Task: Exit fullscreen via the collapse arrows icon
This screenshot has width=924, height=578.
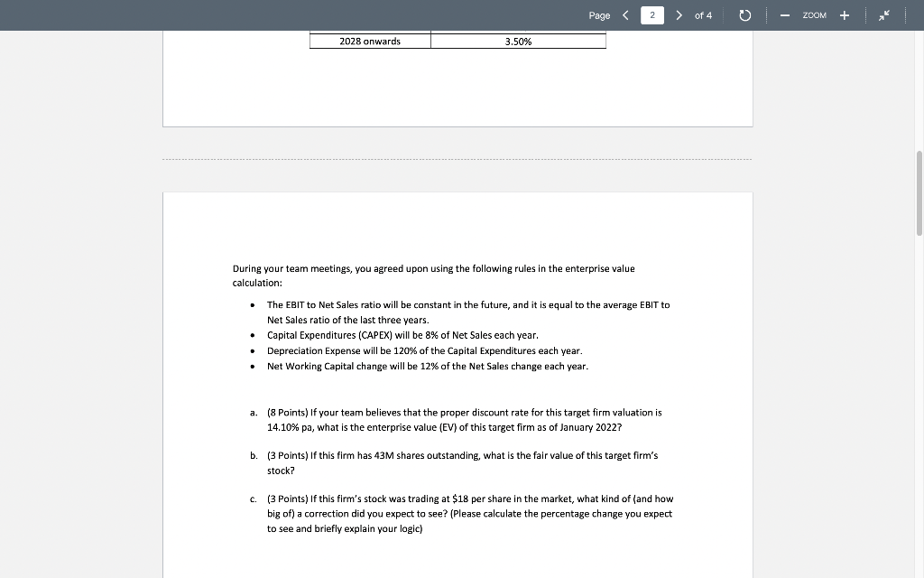Action: coord(883,14)
